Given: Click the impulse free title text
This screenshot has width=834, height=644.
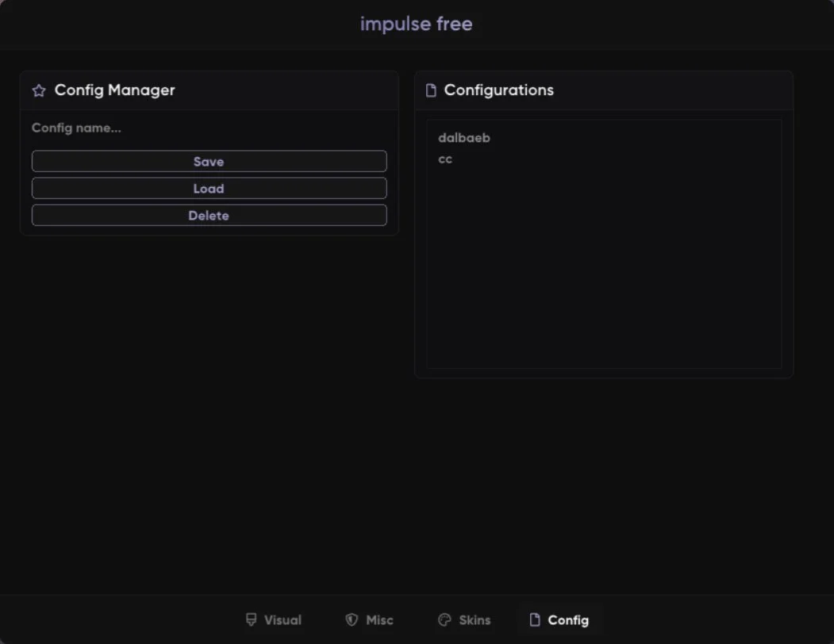Looking at the screenshot, I should [x=416, y=24].
